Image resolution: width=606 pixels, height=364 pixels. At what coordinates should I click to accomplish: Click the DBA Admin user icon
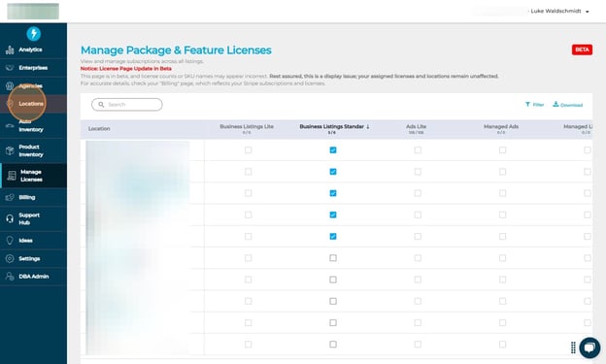pos(10,277)
